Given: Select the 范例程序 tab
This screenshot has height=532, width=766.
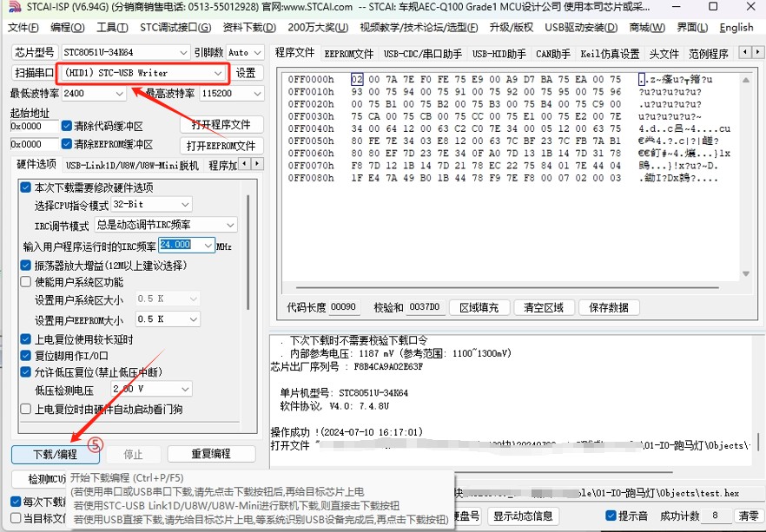Looking at the screenshot, I should coord(709,54).
